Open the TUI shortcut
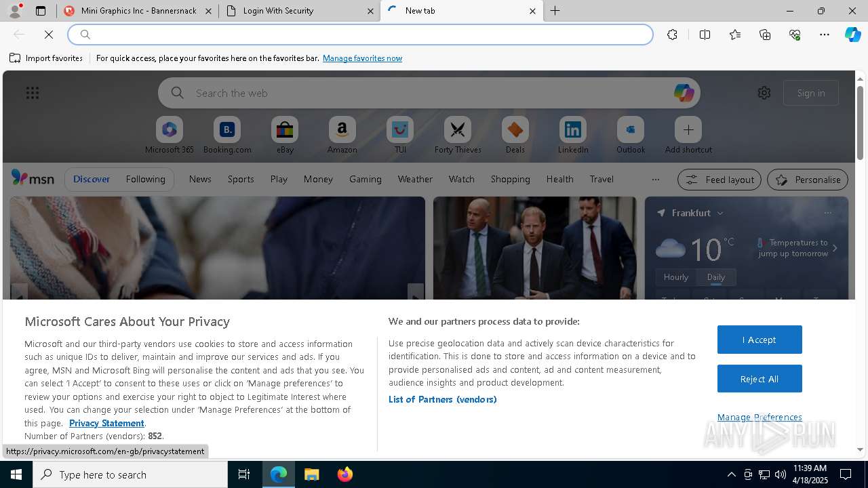Image resolution: width=868 pixels, height=488 pixels. coord(400,136)
